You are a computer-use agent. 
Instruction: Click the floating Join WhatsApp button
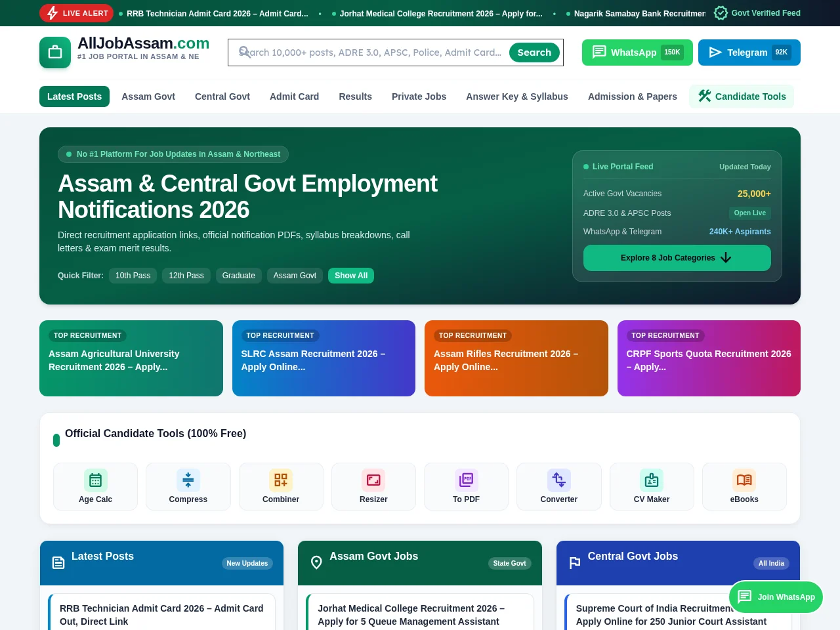tap(776, 597)
